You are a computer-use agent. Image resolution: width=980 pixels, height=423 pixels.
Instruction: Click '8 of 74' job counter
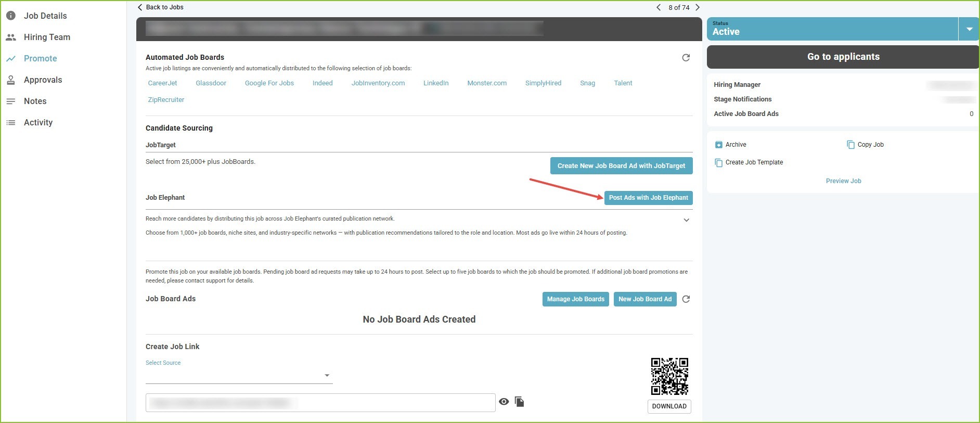point(679,7)
